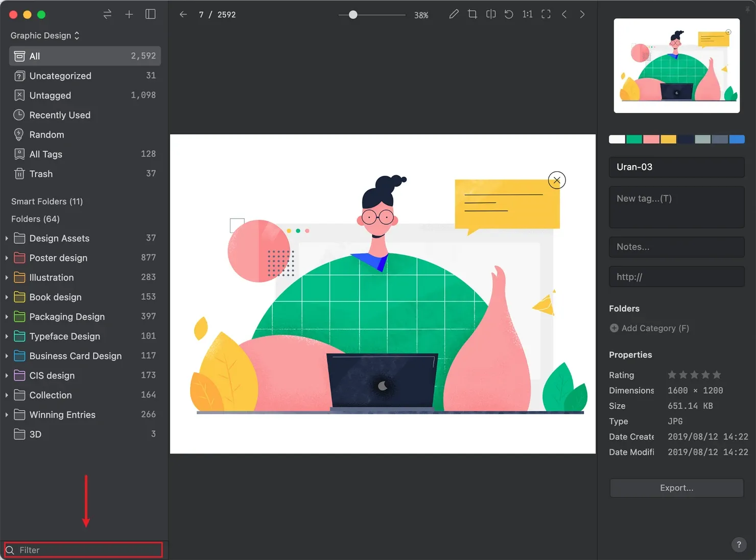Expand the Design Assets folder
The height and width of the screenshot is (560, 756).
(x=6, y=238)
